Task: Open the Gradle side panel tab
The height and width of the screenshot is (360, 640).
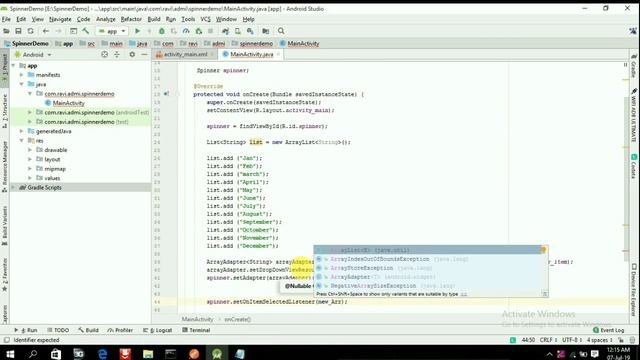Action: click(634, 67)
